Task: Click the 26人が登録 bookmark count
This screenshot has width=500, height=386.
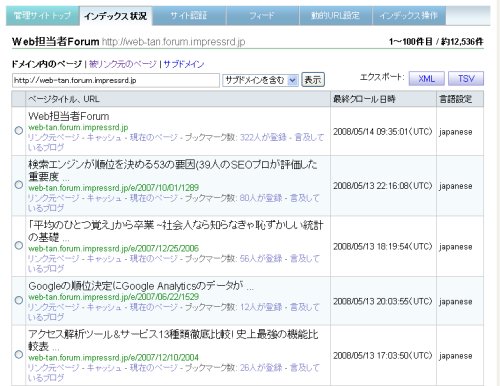Action: pyautogui.click(x=261, y=368)
